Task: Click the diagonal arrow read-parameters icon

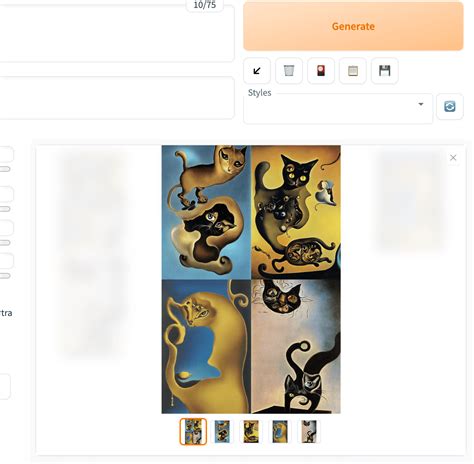Action: [258, 71]
